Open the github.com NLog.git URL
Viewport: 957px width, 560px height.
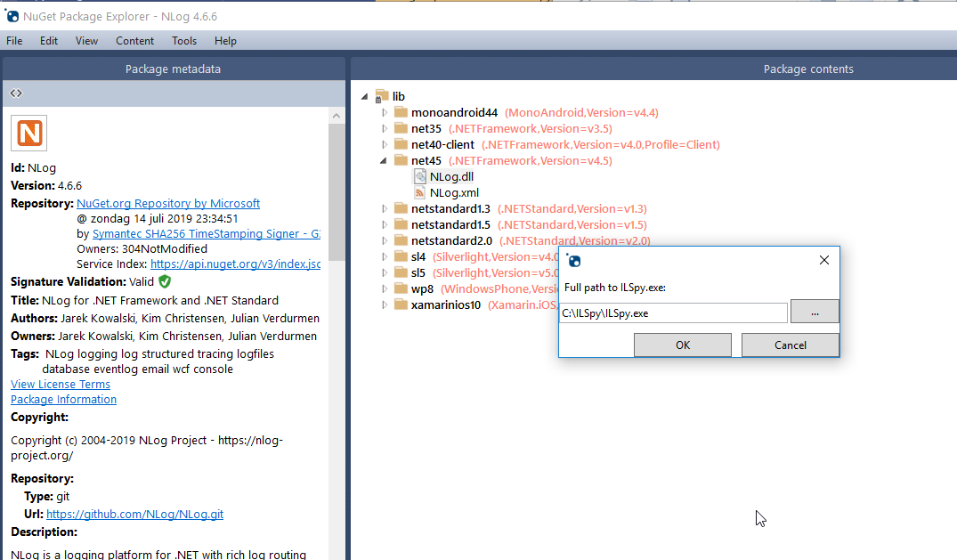tap(135, 515)
